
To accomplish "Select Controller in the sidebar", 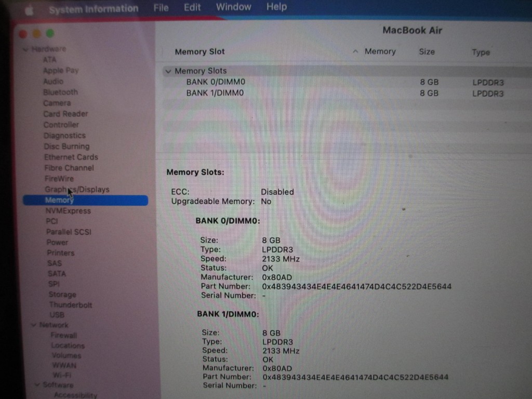I will 61,125.
